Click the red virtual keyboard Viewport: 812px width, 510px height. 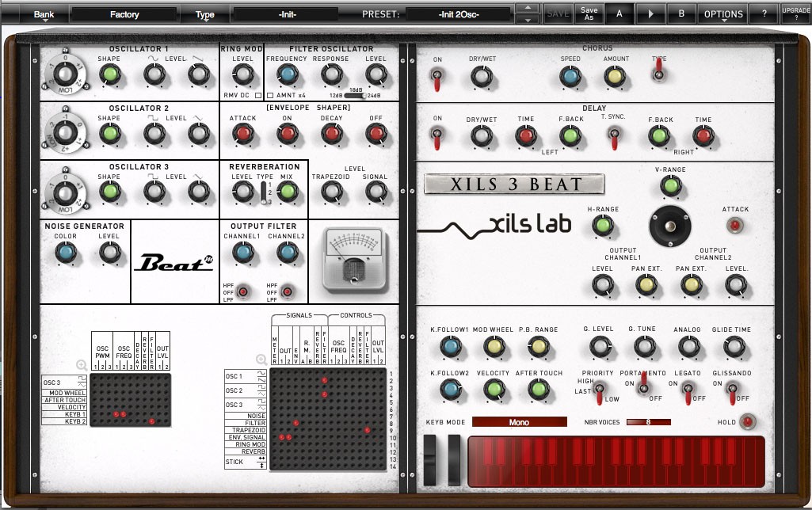click(616, 462)
